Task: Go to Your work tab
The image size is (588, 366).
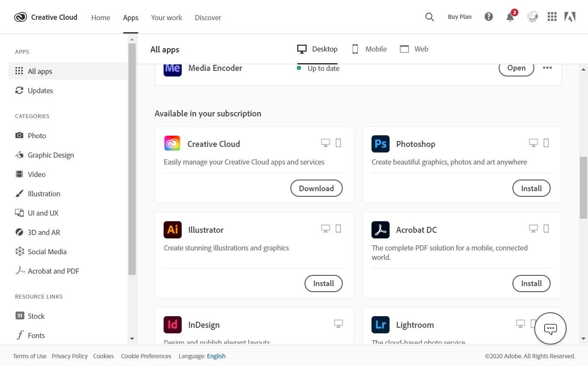Action: tap(167, 18)
